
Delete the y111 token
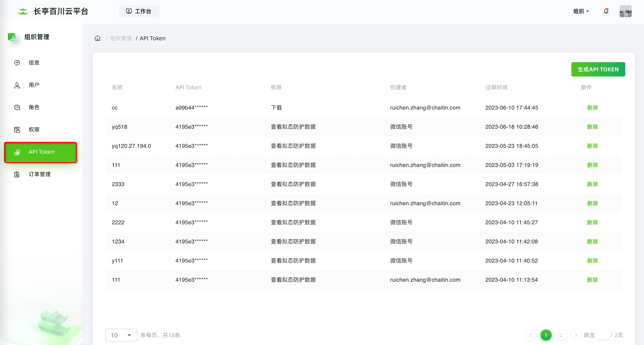(x=592, y=261)
